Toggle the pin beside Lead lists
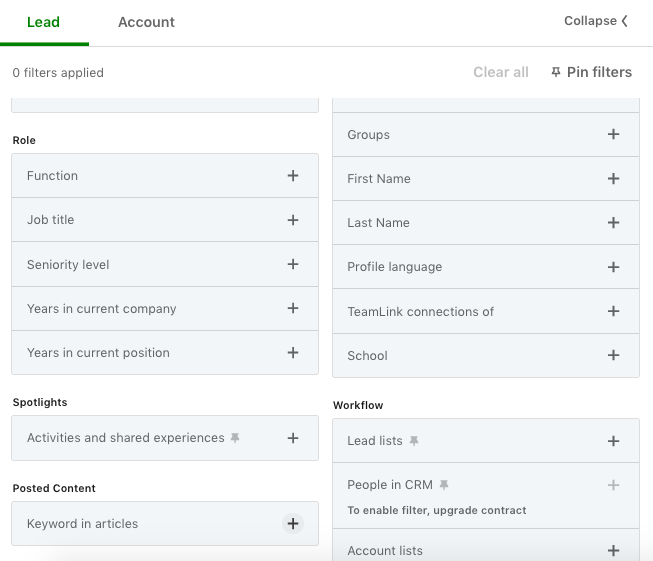This screenshot has height=561, width=653. pos(414,441)
